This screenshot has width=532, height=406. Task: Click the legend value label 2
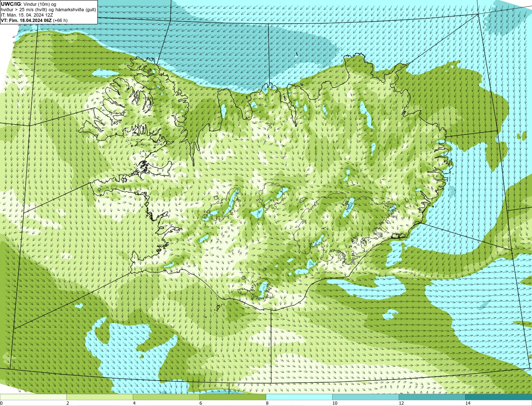pos(67,403)
